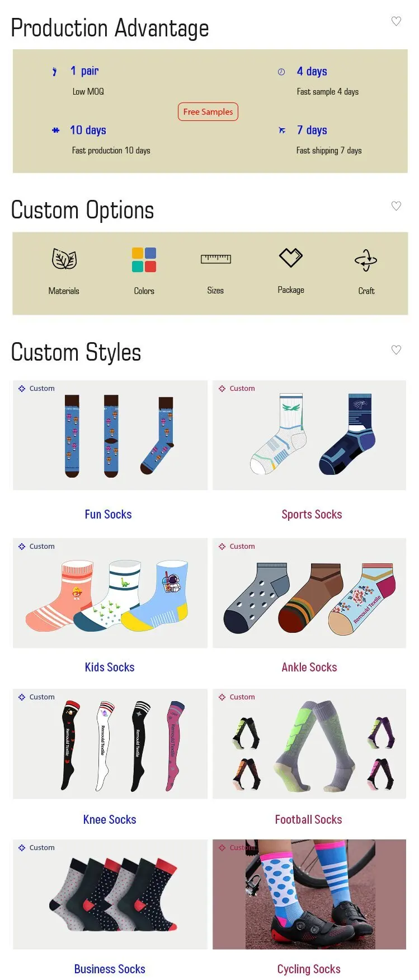The image size is (419, 980).
Task: Click the Football Socks product image
Action: [x=309, y=744]
